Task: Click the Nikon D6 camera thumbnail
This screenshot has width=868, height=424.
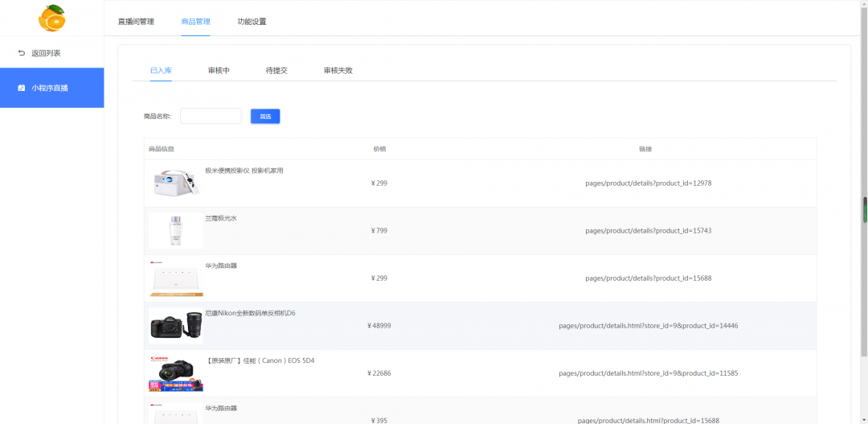Action: [175, 326]
